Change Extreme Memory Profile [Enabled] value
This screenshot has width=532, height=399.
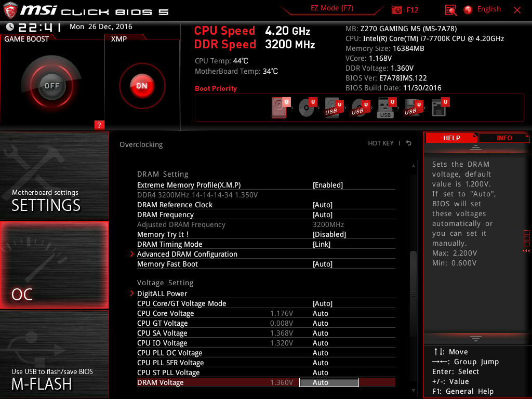click(328, 185)
